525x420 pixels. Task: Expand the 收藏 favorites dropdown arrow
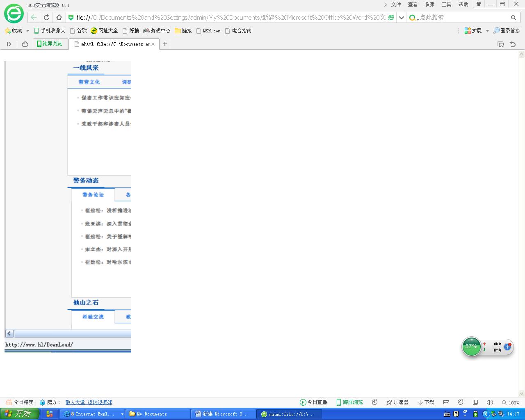(x=27, y=31)
